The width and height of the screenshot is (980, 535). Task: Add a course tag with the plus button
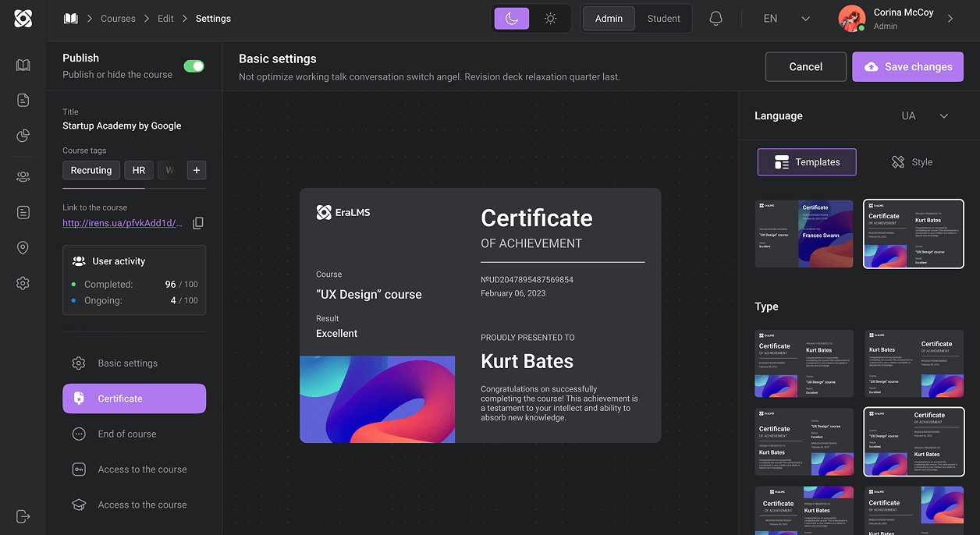click(x=197, y=170)
